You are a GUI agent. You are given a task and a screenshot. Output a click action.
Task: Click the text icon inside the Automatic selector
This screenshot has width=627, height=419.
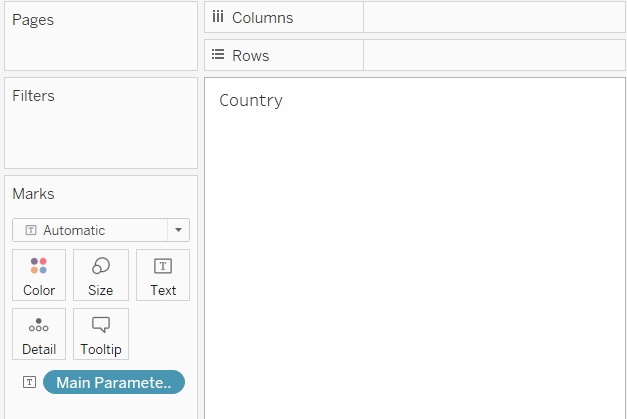(x=30, y=230)
